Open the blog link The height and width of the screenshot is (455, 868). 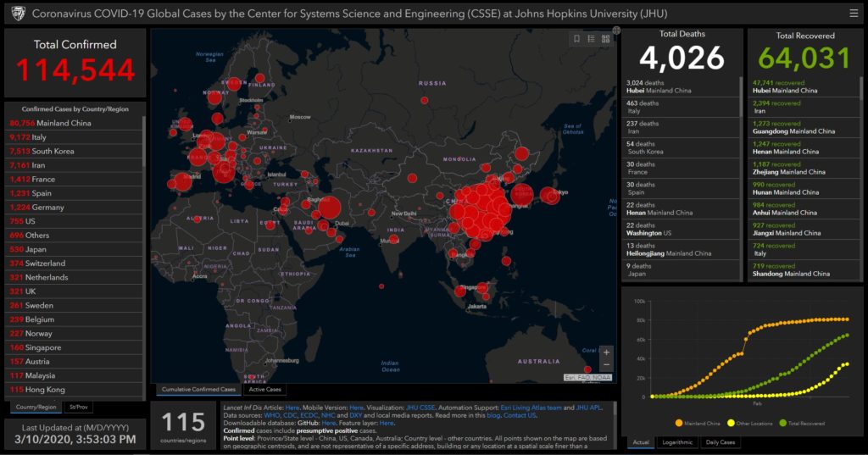492,415
